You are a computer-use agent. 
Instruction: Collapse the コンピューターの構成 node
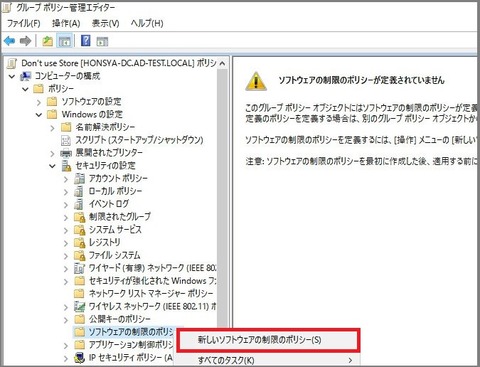pyautogui.click(x=12, y=76)
